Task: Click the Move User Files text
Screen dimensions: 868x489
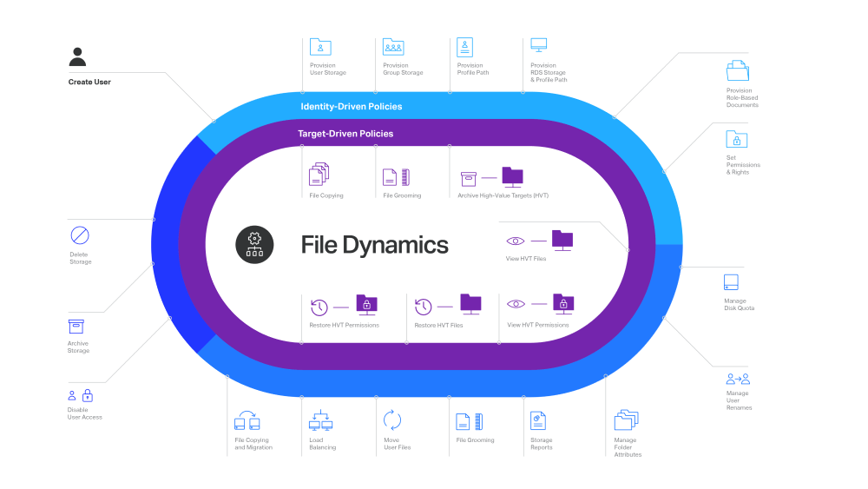Action: (397, 444)
